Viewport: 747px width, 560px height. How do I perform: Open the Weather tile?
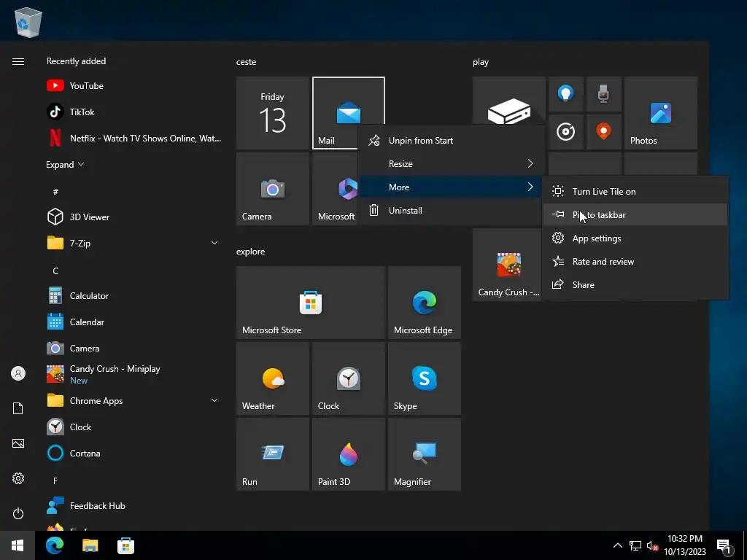click(273, 378)
